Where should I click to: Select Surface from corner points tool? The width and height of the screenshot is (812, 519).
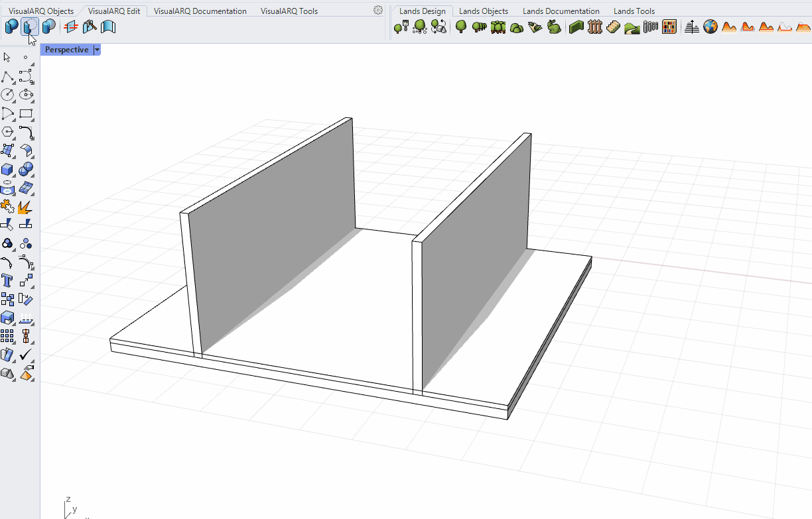[x=7, y=150]
